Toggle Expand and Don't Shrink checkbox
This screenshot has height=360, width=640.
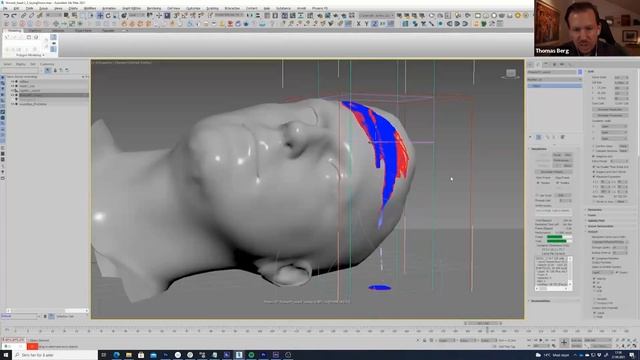[593, 172]
